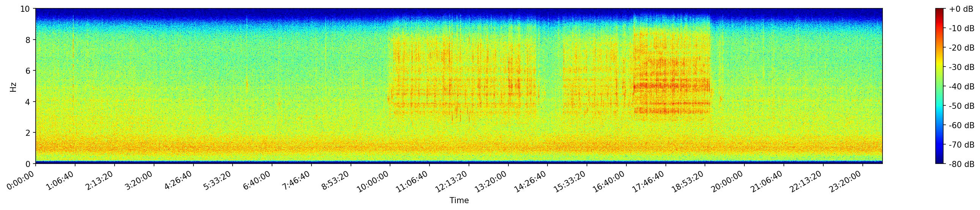This screenshot has height=210, width=980.
Task: Select the 2:13:20 time axis label
Action: click(100, 180)
